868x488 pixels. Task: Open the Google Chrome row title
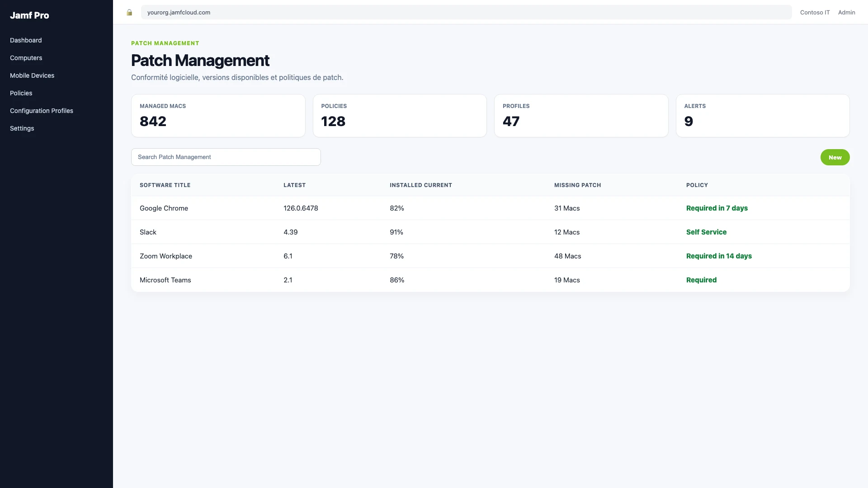(164, 208)
